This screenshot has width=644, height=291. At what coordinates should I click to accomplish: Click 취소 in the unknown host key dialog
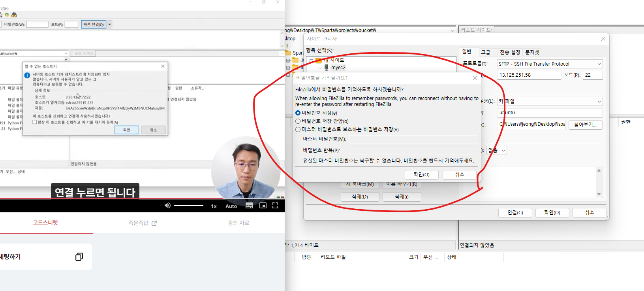(x=153, y=130)
